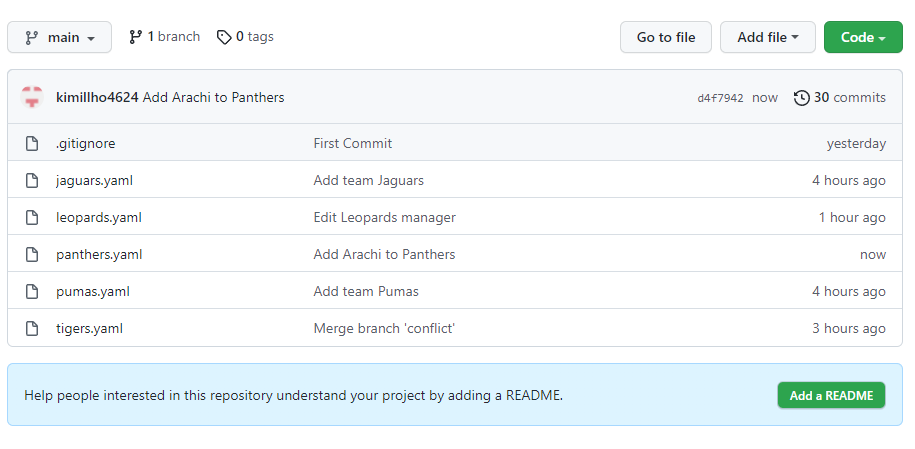Open the Add team Jaguars commit

pyautogui.click(x=369, y=180)
